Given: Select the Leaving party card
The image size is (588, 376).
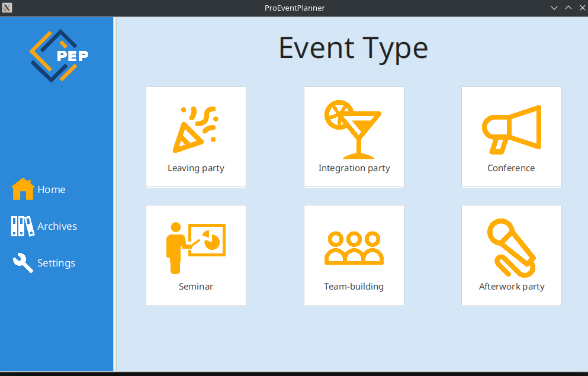Looking at the screenshot, I should click(x=195, y=136).
